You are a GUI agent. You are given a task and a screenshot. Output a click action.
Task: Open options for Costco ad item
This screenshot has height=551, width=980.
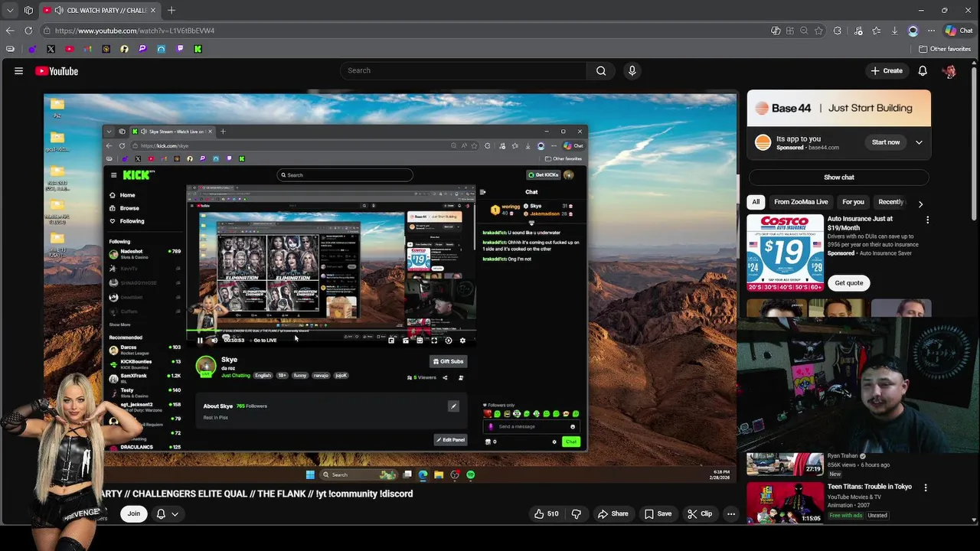coord(927,220)
